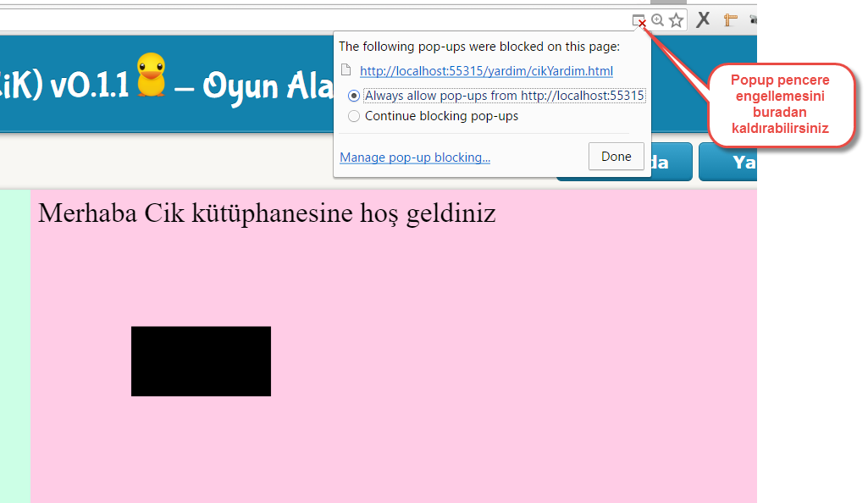Click the black rectangle in the pink area

click(x=201, y=361)
